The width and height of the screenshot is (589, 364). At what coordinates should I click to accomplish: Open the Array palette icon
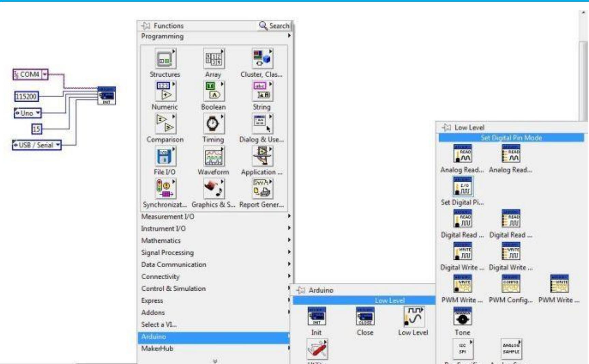point(214,59)
